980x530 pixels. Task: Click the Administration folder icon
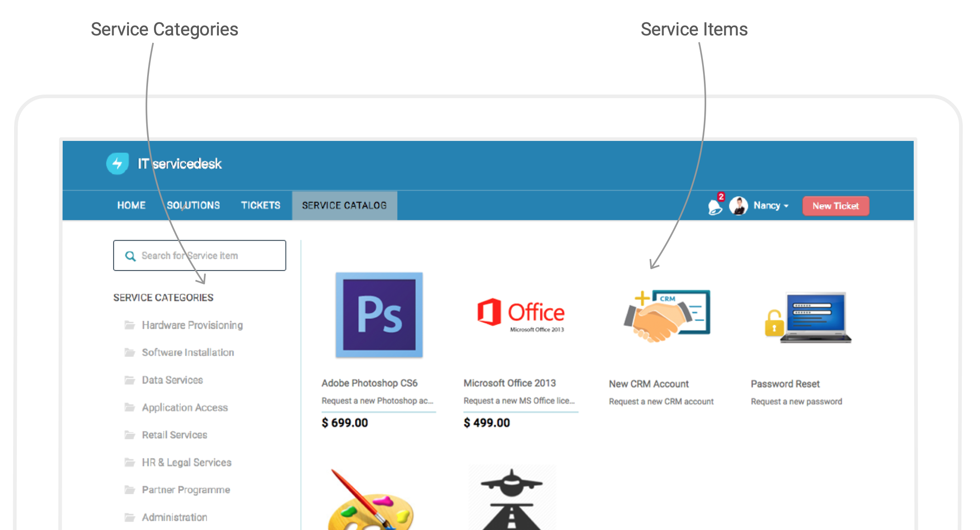130,517
